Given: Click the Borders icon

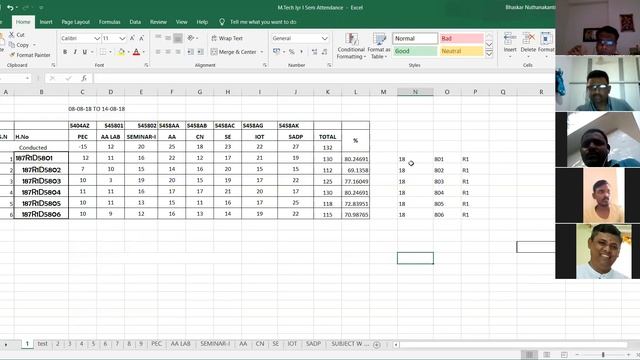Looking at the screenshot, I should coord(103,52).
